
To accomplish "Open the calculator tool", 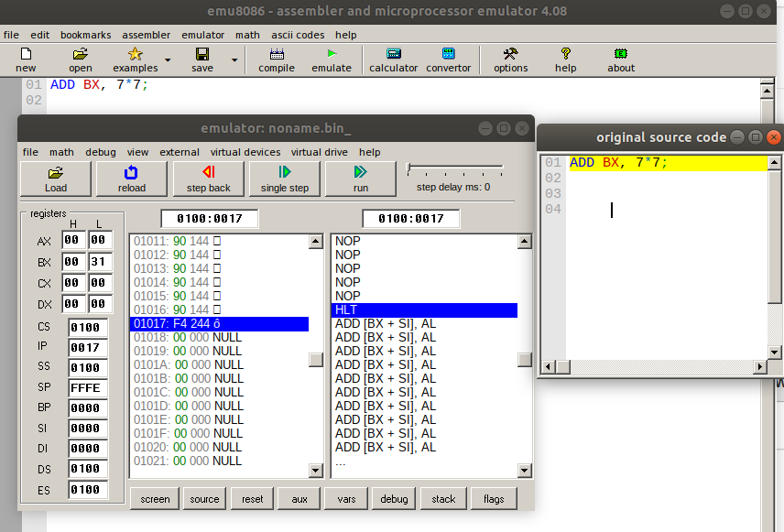I will (393, 60).
